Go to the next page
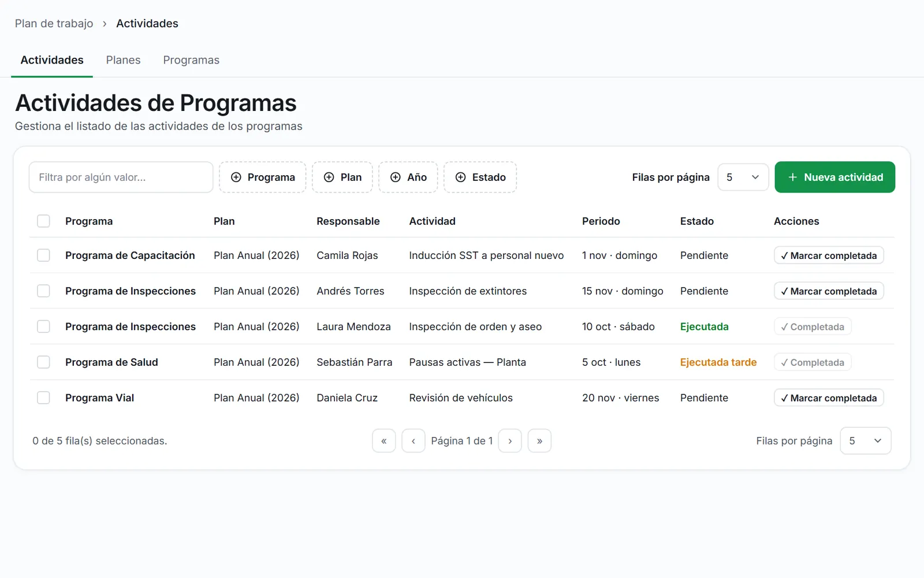This screenshot has width=924, height=578. point(510,440)
